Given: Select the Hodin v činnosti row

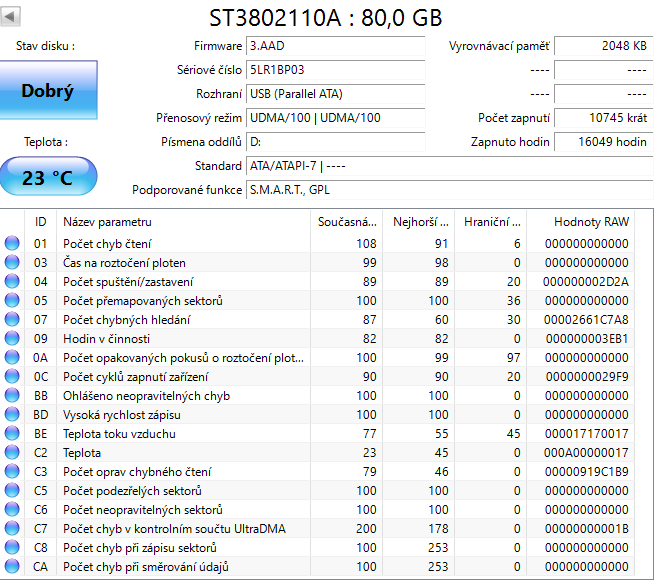Looking at the screenshot, I should click(317, 339).
